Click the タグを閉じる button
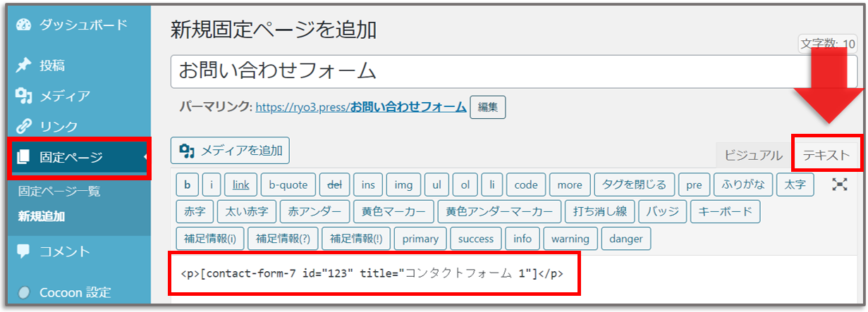This screenshot has width=868, height=312. 635,185
